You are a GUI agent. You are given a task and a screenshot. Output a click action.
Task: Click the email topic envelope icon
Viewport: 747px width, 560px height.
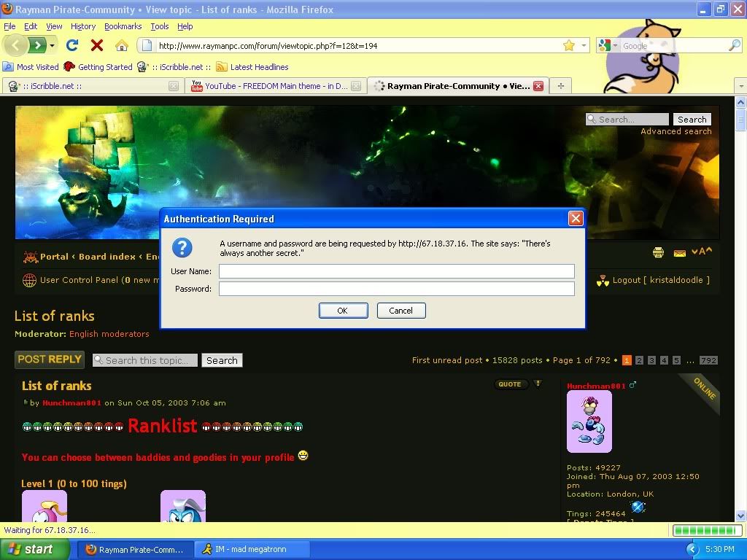(679, 253)
